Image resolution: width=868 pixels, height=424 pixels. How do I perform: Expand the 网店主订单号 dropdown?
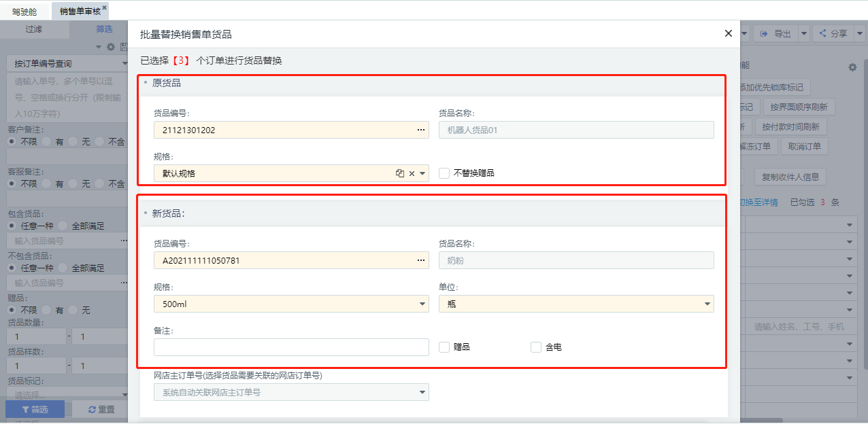click(x=422, y=392)
